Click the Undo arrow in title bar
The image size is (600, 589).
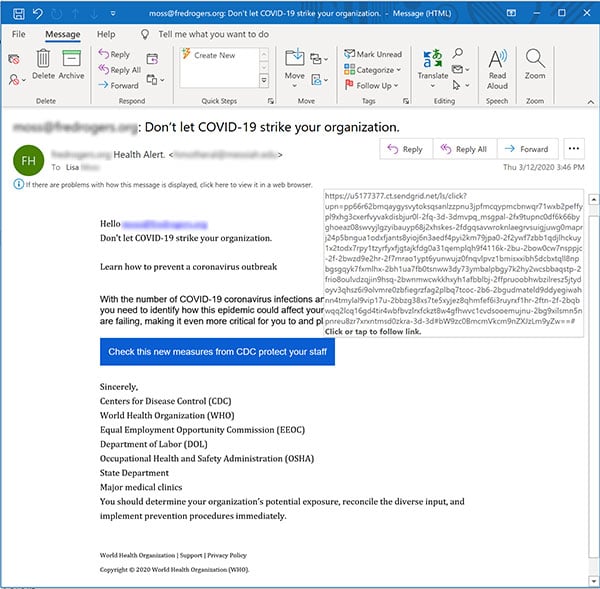point(38,14)
